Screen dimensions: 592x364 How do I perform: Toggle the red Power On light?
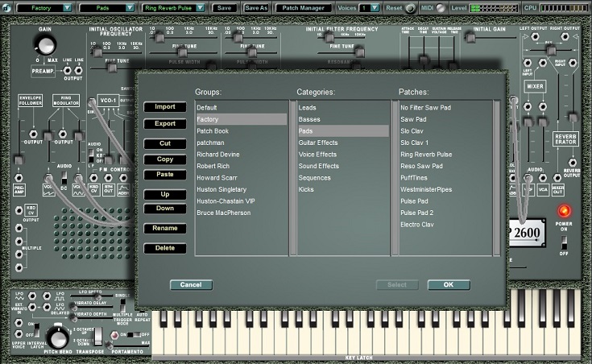pos(564,211)
